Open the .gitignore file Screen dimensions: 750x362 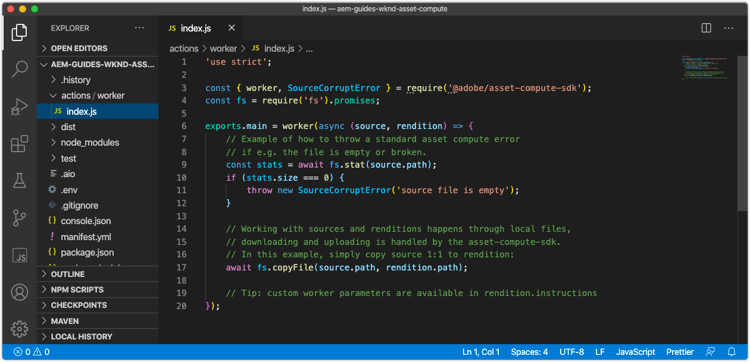[98, 206]
